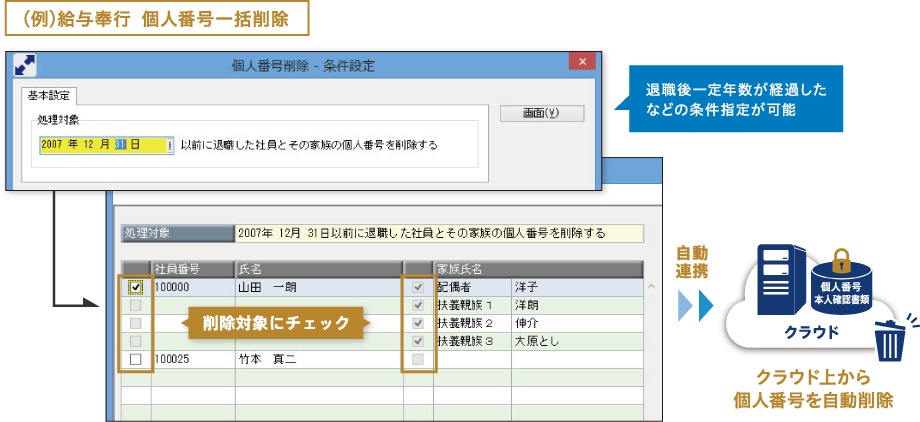Viewport: 920px width, 422px height.
Task: Click the 扶養親族 2 cell
Action: tap(472, 323)
